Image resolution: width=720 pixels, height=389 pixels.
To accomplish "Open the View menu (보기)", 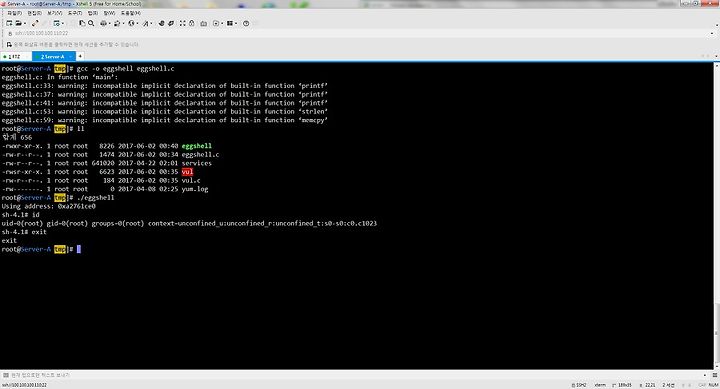I will (54, 13).
